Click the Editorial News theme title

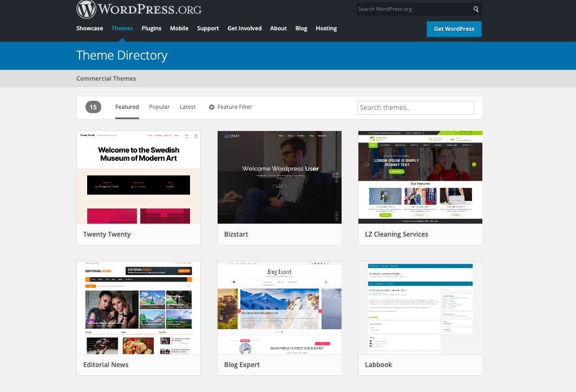point(106,365)
